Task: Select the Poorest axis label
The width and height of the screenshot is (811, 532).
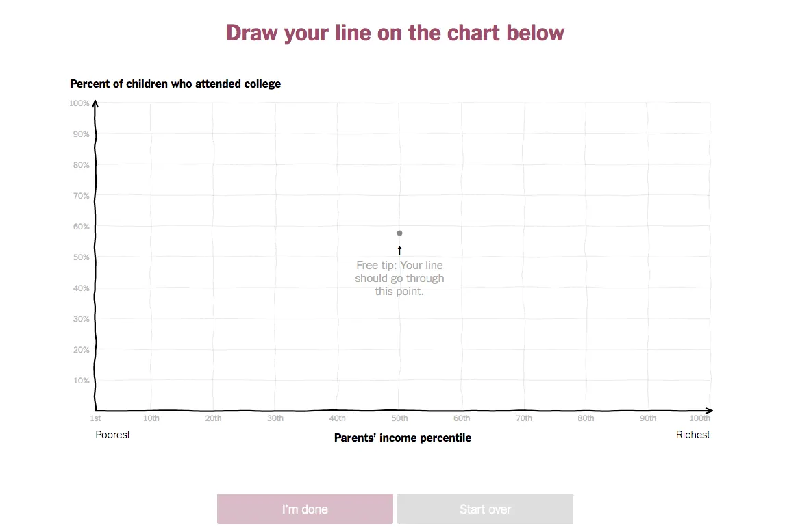Action: [112, 434]
